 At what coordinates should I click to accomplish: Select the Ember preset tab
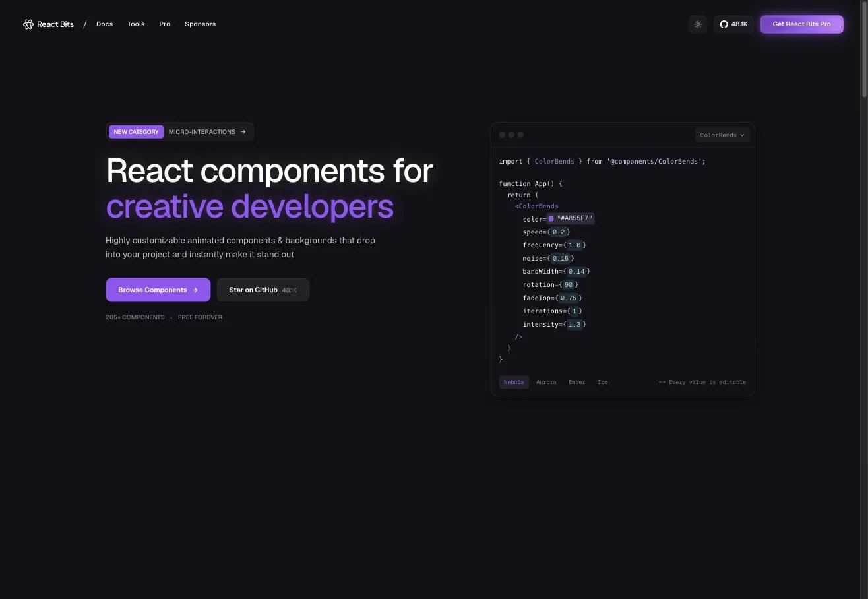point(577,382)
